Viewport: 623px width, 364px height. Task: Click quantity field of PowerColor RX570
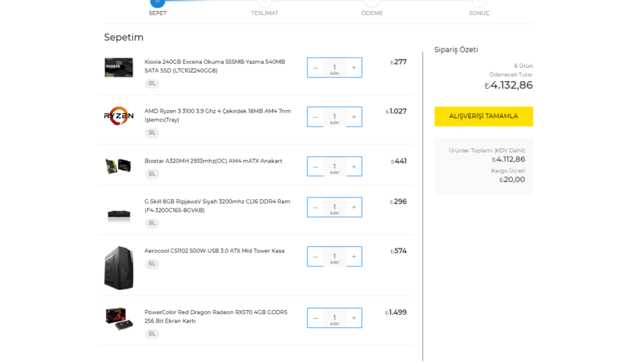pos(334,318)
